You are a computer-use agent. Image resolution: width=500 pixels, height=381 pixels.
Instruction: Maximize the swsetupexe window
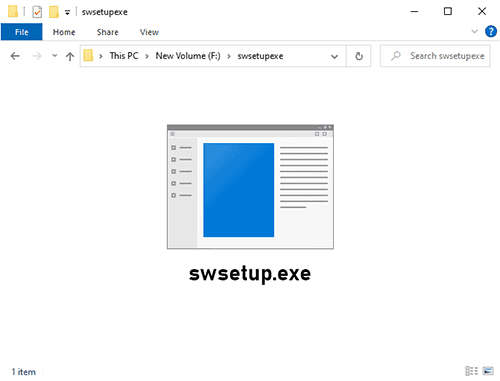[x=448, y=12]
